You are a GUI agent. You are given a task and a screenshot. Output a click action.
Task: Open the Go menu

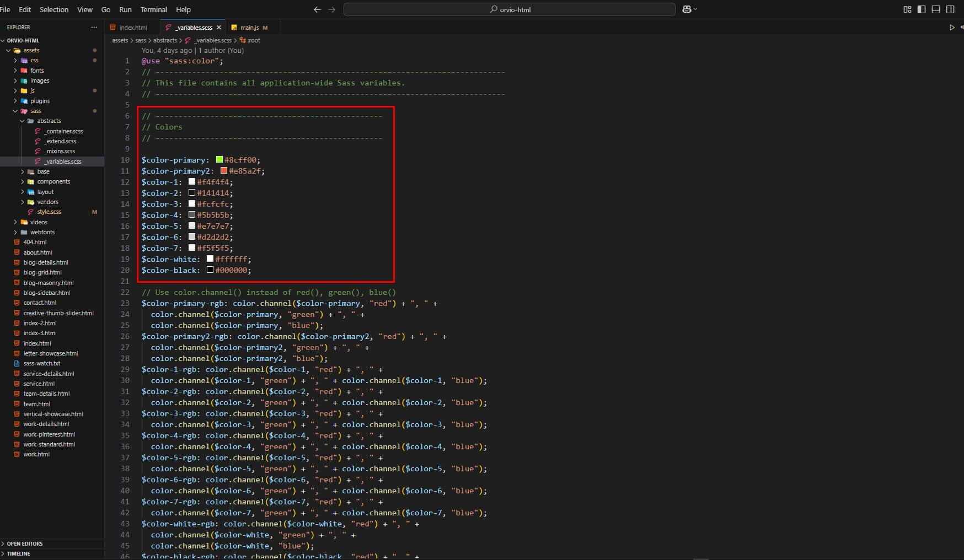pyautogui.click(x=106, y=9)
